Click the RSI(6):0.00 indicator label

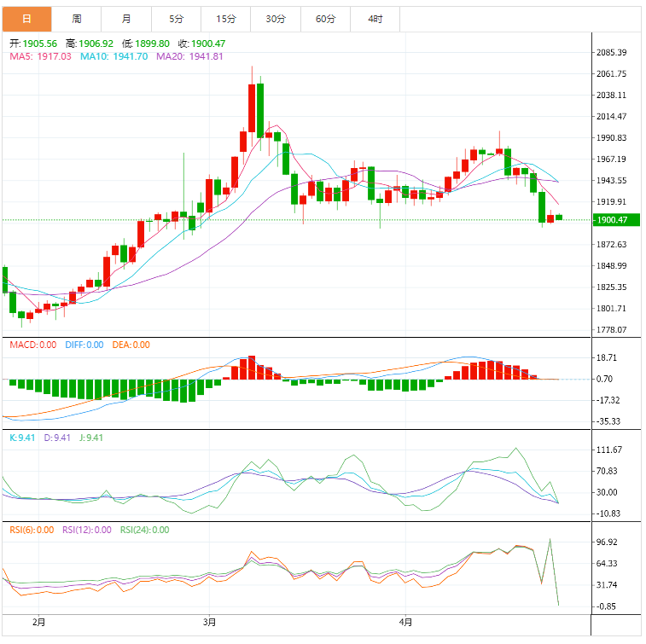tap(32, 530)
